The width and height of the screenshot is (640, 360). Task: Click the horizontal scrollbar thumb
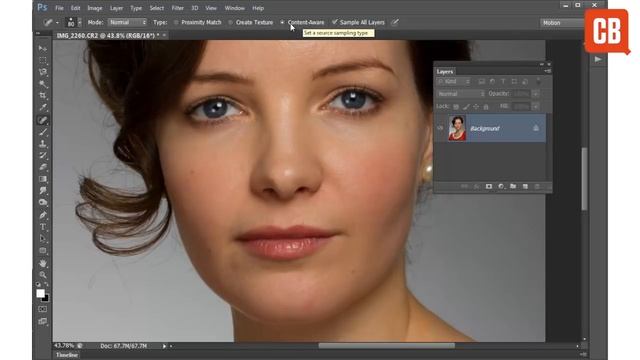387,346
